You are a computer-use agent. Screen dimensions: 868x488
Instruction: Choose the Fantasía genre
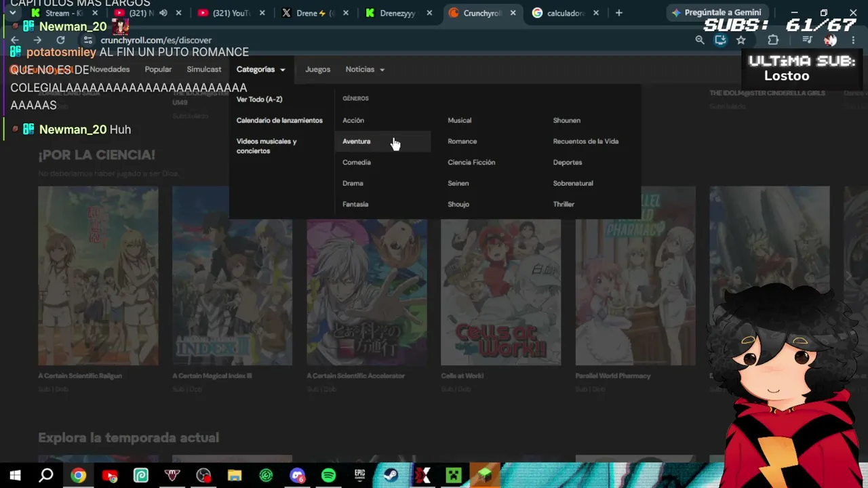click(x=355, y=204)
